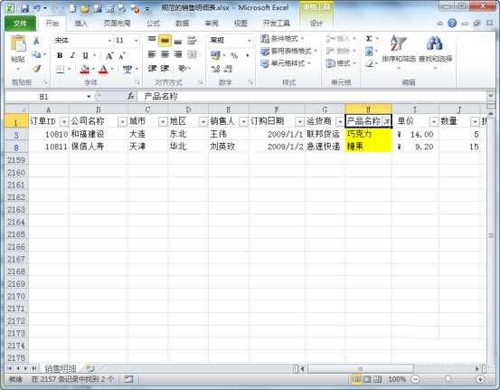The height and width of the screenshot is (390, 500).
Task: Switch to the Page Layout tab
Action: [x=117, y=23]
